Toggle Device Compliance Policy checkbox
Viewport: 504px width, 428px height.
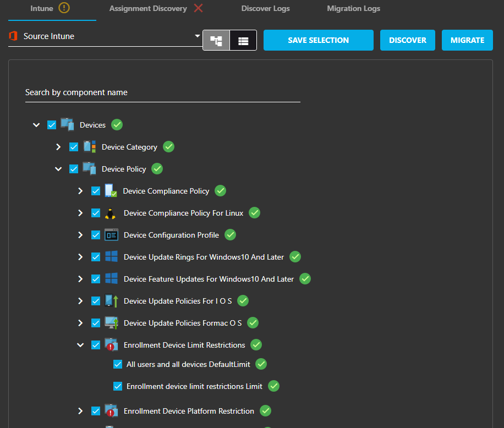click(x=96, y=191)
